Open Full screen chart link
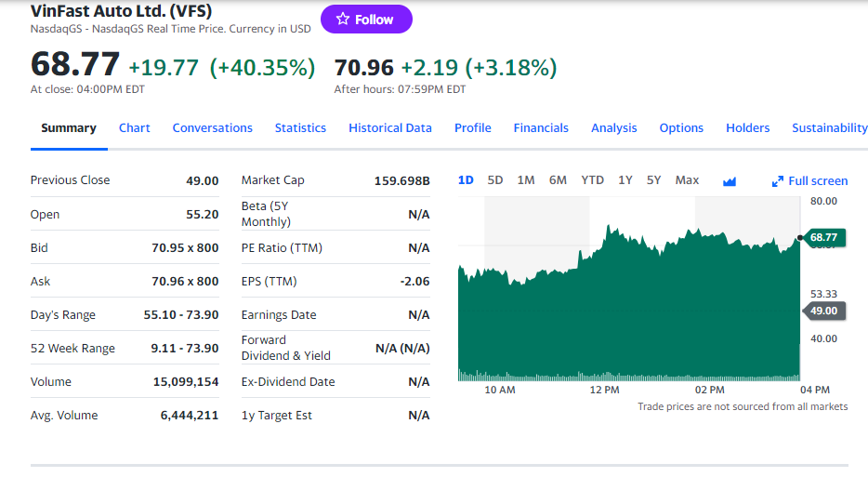 coord(809,181)
